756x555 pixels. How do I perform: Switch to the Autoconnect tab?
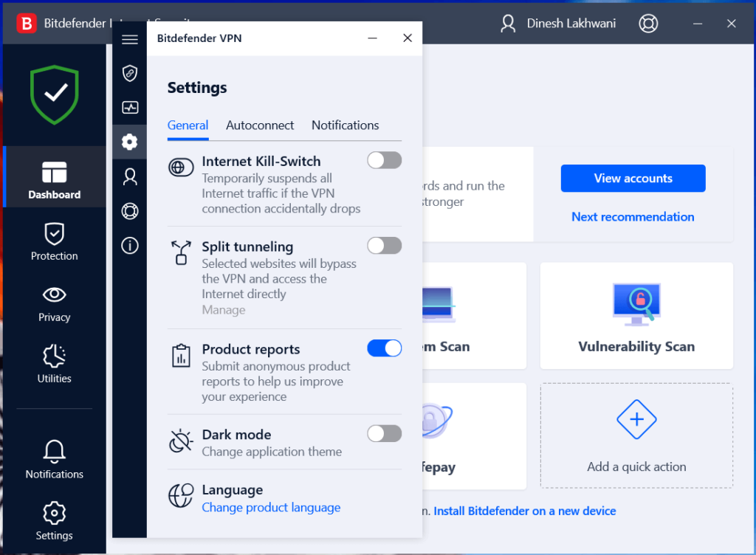click(260, 125)
